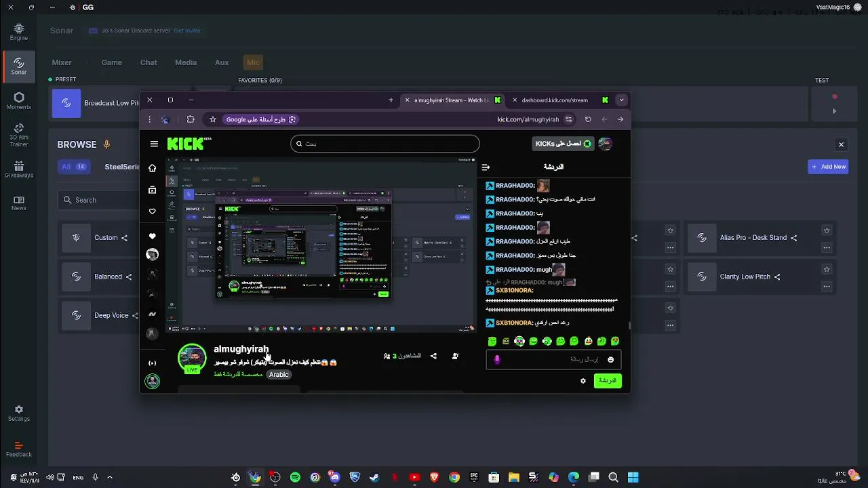Click the follow user icon beside share
Viewport: 868px width, 488px height.
(x=455, y=356)
